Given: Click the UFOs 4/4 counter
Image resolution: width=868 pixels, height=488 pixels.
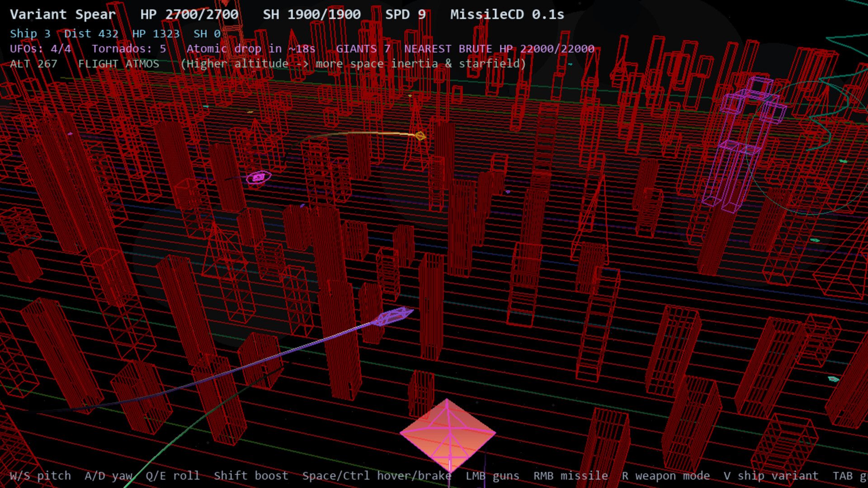Looking at the screenshot, I should click(x=40, y=49).
